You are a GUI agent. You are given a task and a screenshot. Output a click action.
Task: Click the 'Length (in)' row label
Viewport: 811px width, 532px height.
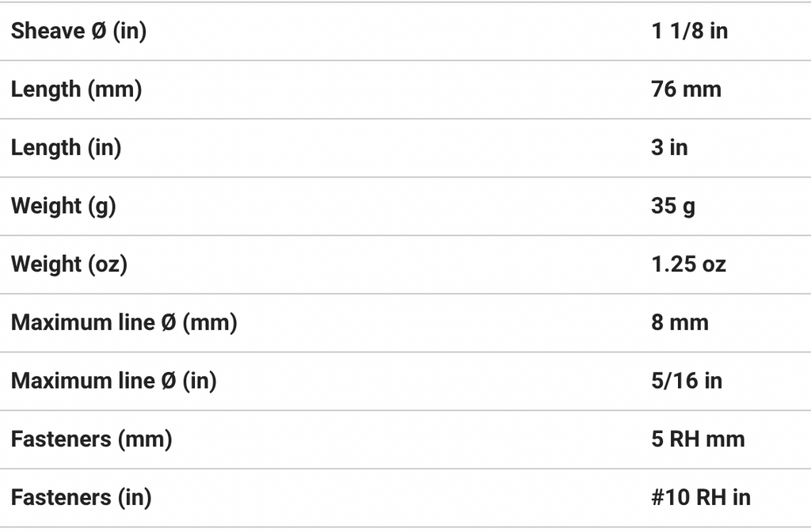(66, 147)
